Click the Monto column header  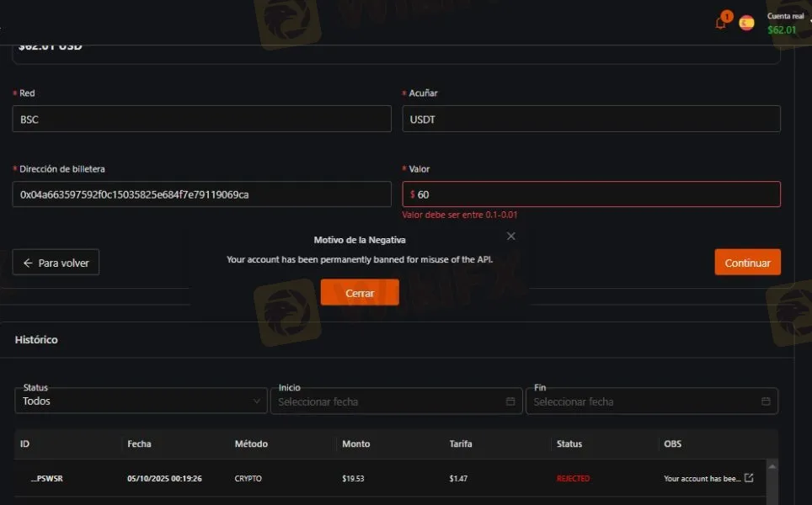tap(355, 444)
